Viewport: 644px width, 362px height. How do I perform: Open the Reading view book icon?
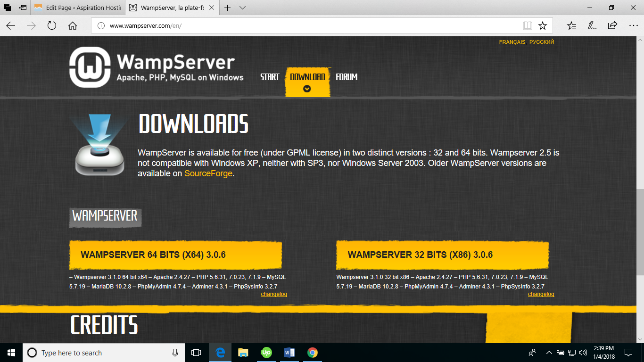click(528, 25)
